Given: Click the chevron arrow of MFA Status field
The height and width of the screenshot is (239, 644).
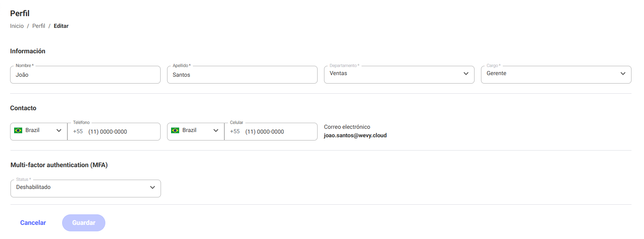Looking at the screenshot, I should (153, 187).
